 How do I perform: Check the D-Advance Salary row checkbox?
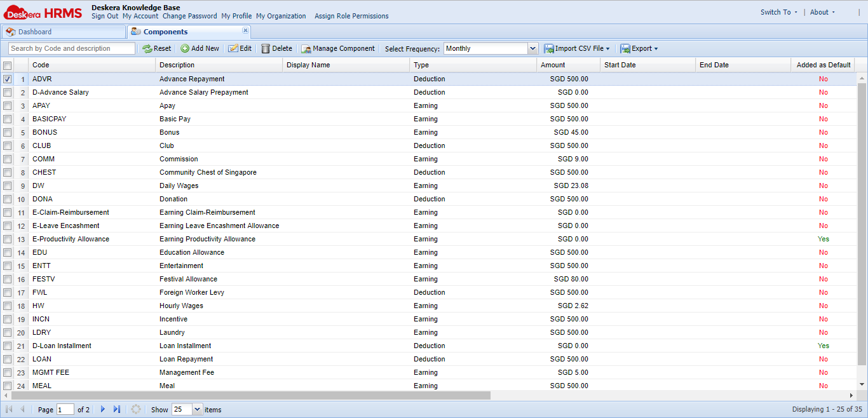(7, 93)
